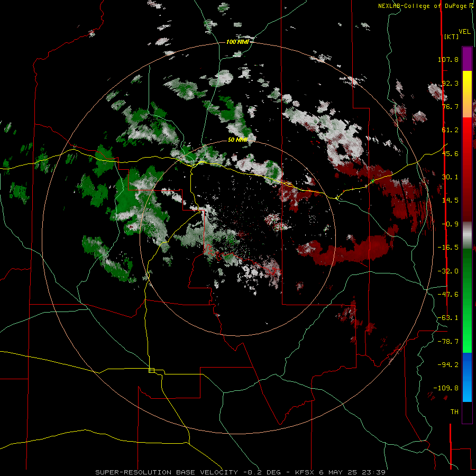Click the -94.2 value on velocity scale
This screenshot has width=476, height=476.
pos(448,365)
